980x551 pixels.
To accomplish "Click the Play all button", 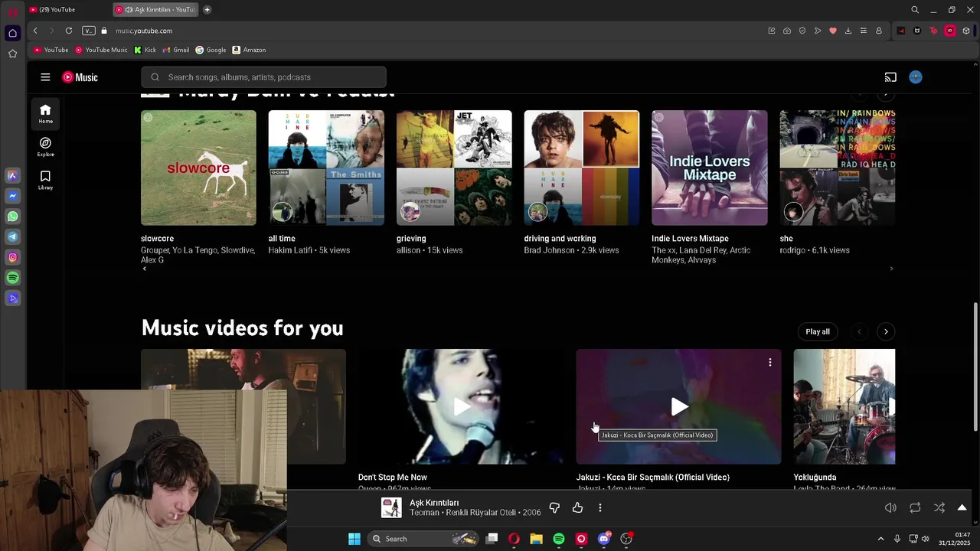I will [818, 331].
